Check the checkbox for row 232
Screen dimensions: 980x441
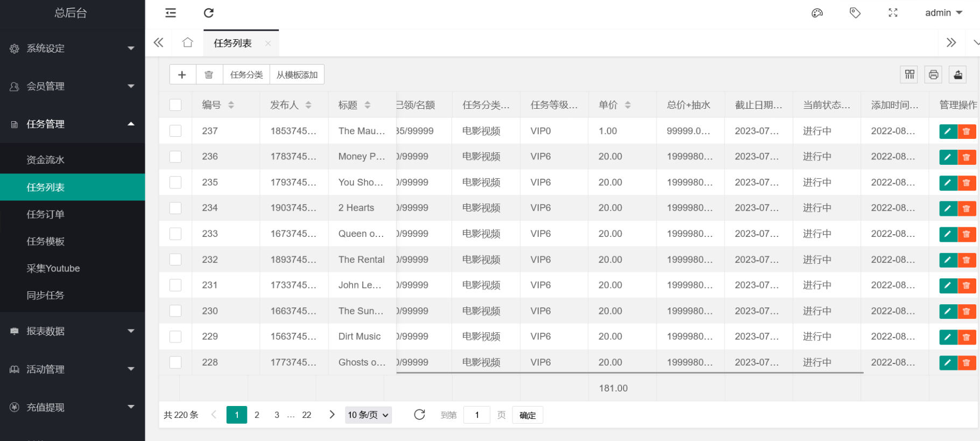tap(175, 260)
